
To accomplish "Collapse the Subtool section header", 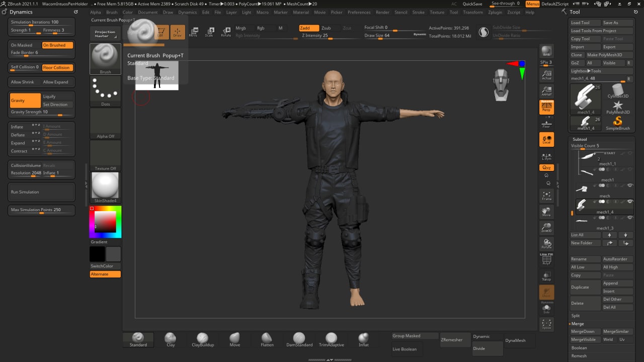I will 580,139.
